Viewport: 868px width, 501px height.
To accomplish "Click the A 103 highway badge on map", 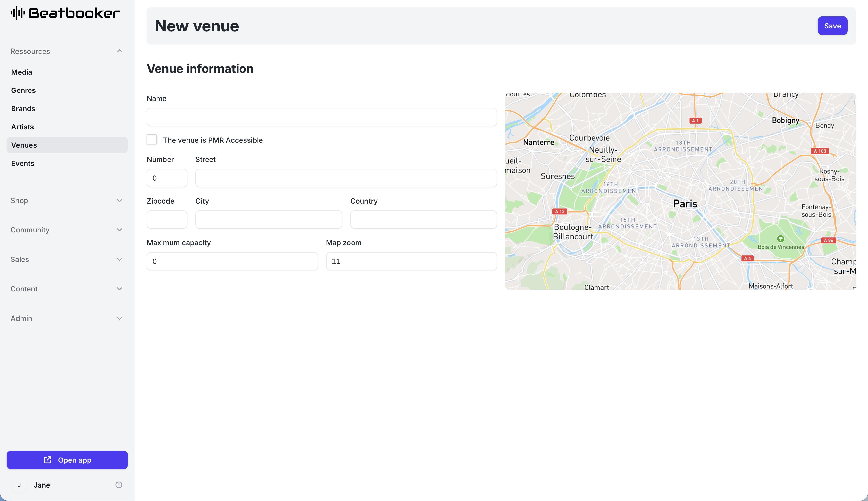I will coord(820,151).
